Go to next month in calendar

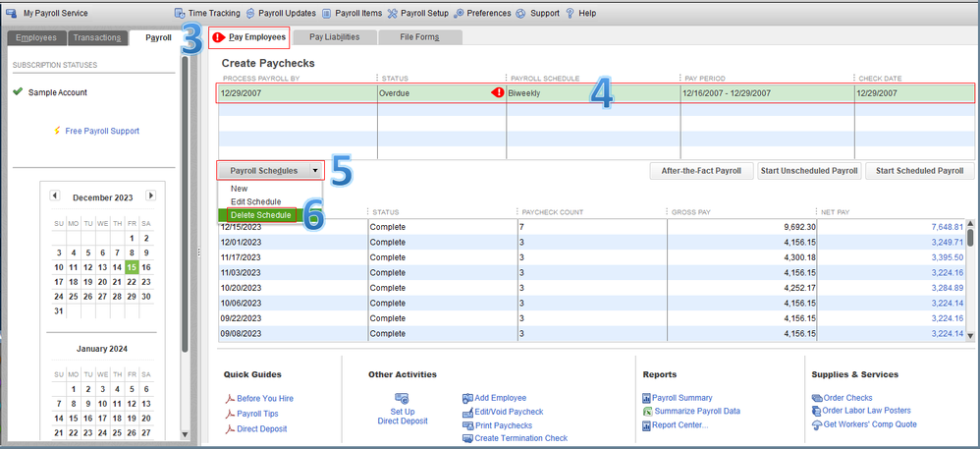[150, 196]
